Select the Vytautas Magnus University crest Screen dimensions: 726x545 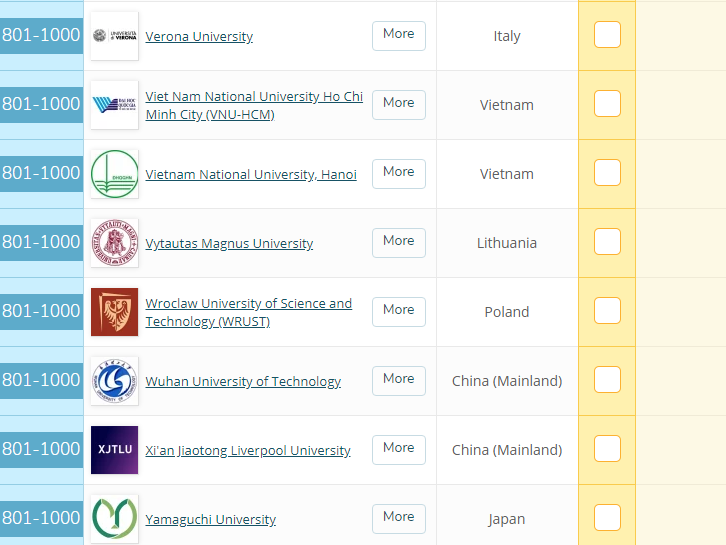114,243
